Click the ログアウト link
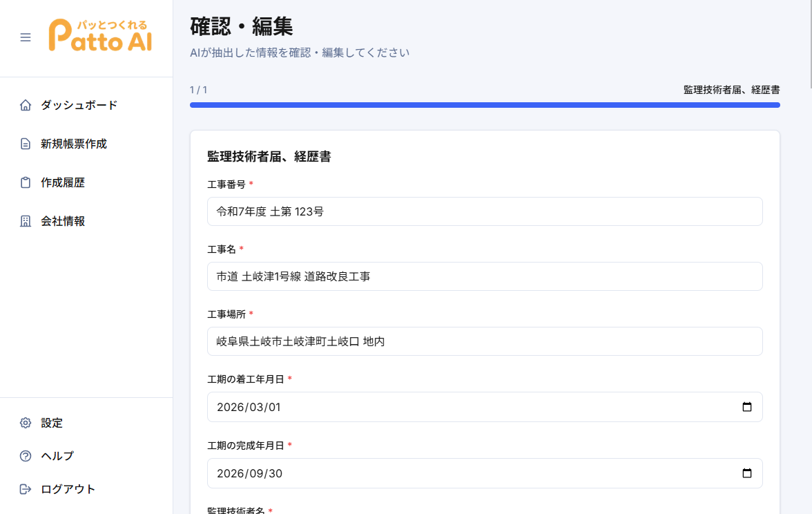Image resolution: width=812 pixels, height=514 pixels. coord(68,489)
